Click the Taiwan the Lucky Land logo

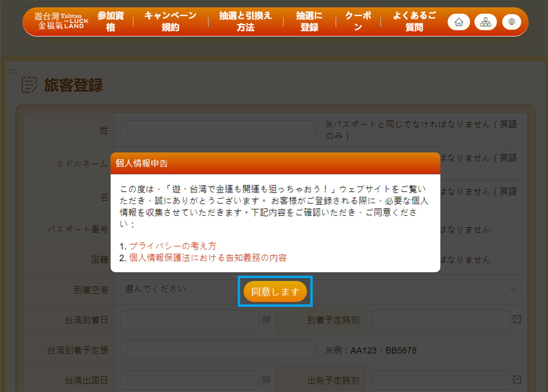(61, 21)
